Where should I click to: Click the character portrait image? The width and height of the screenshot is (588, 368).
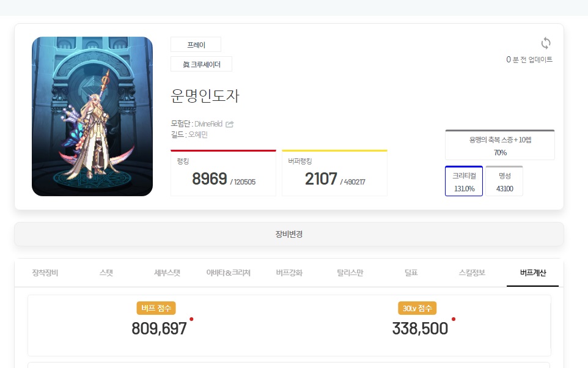92,116
